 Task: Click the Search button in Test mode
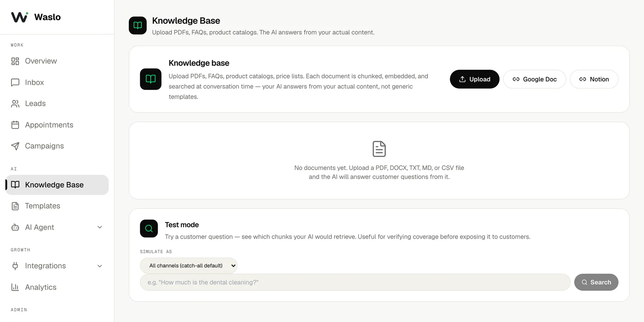tap(596, 283)
